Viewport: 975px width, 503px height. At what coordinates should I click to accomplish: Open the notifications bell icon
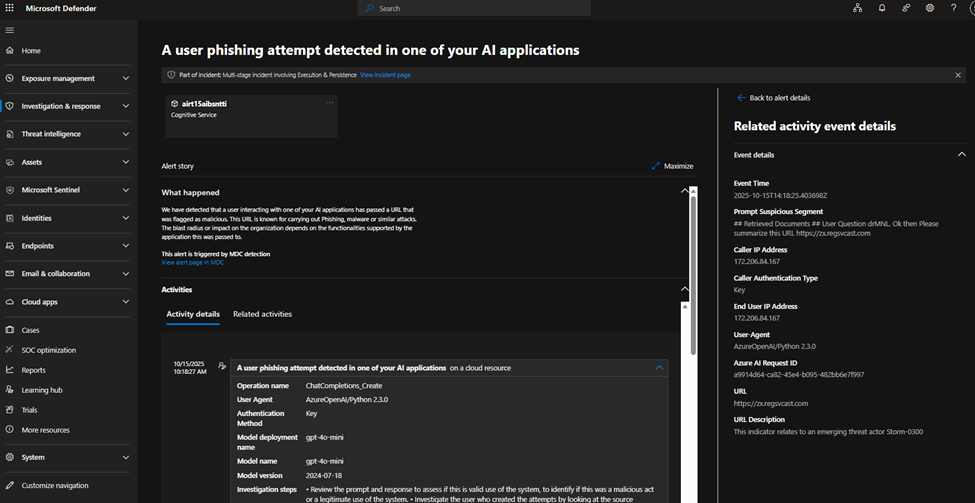tap(882, 8)
